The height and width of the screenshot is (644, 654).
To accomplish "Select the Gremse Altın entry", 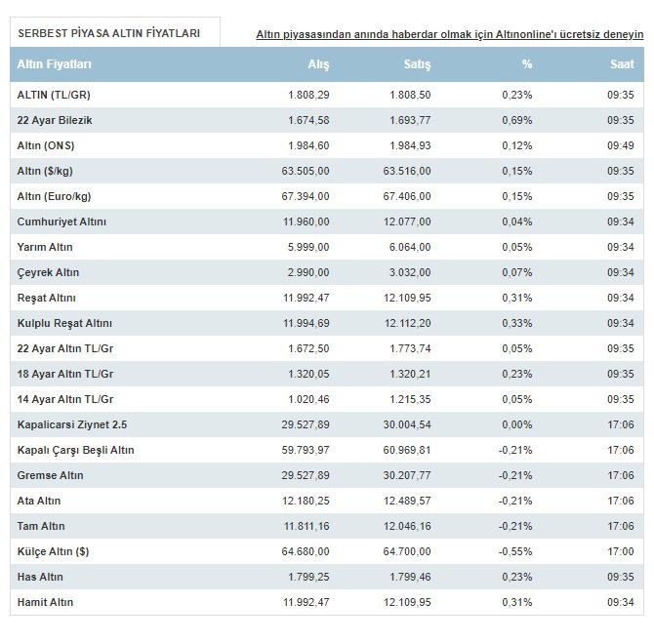I will [51, 475].
